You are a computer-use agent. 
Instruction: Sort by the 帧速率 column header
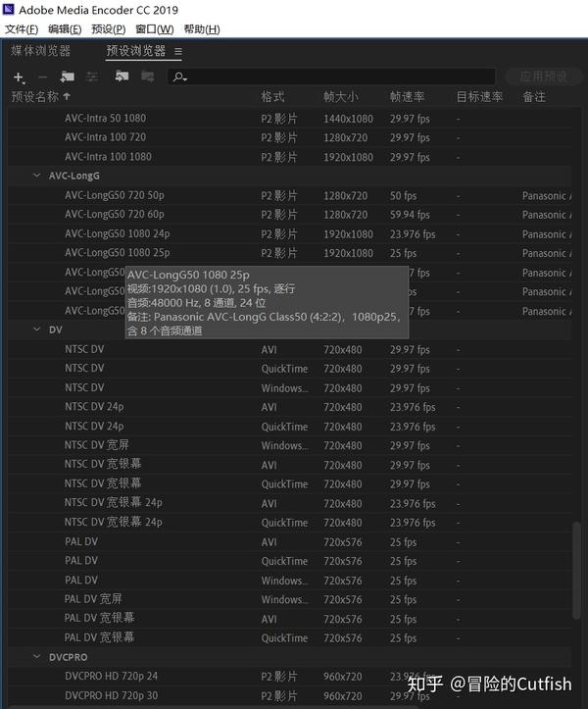tap(408, 96)
